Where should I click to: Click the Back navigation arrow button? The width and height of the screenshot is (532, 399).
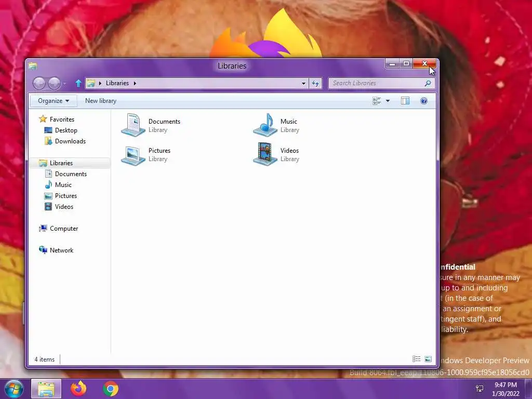tap(39, 83)
